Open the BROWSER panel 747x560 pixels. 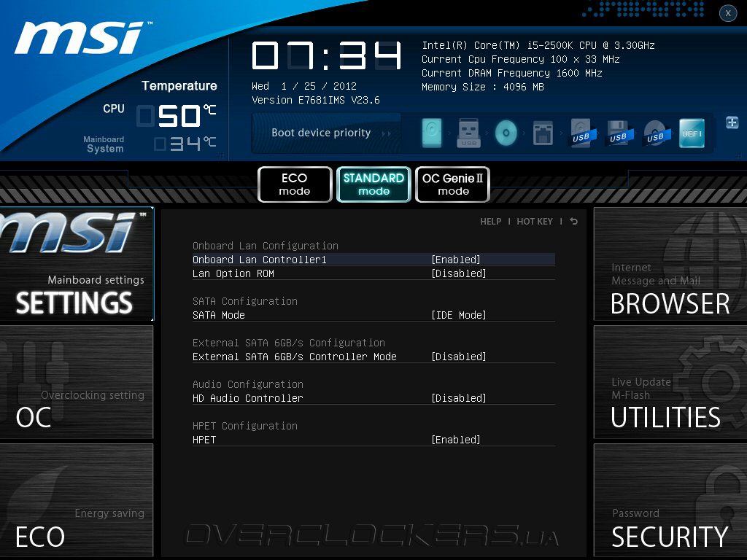coord(670,264)
